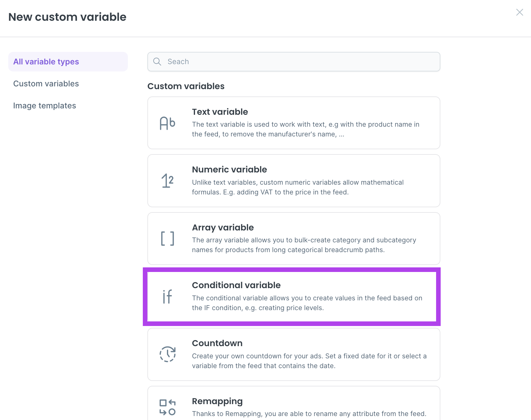
Task: Open the Image templates category
Action: coord(45,106)
